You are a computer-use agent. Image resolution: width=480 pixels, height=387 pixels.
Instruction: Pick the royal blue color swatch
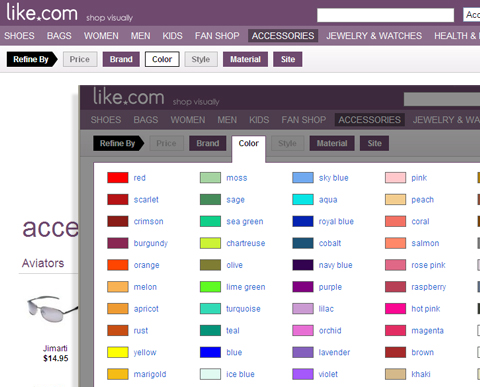click(x=303, y=221)
